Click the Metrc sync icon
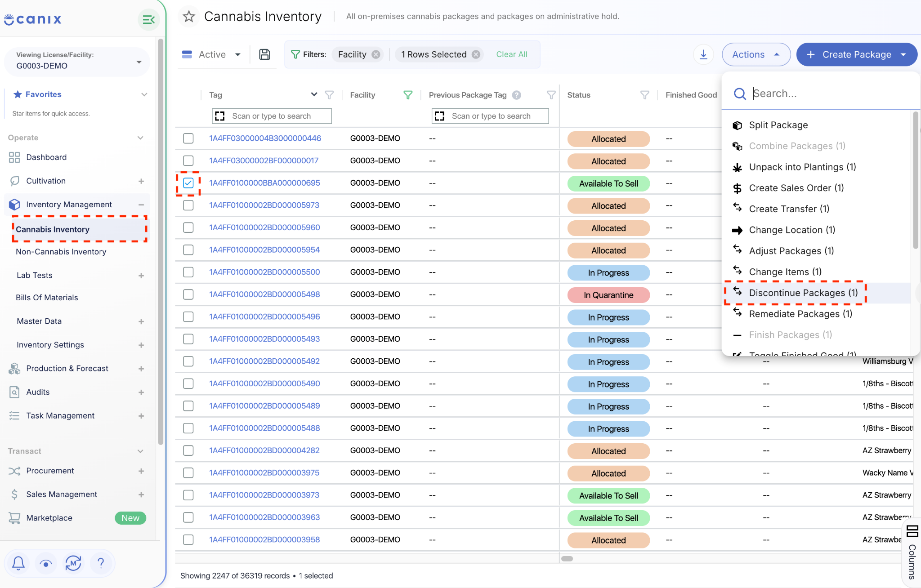The width and height of the screenshot is (921, 588). pyautogui.click(x=73, y=563)
